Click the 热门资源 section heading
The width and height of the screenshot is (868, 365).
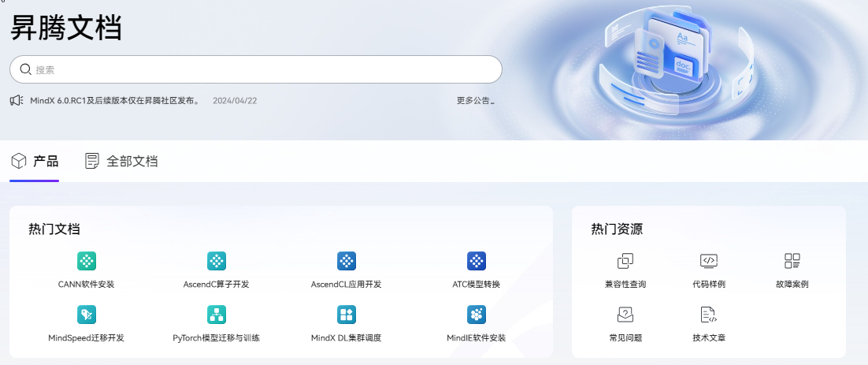pyautogui.click(x=617, y=229)
